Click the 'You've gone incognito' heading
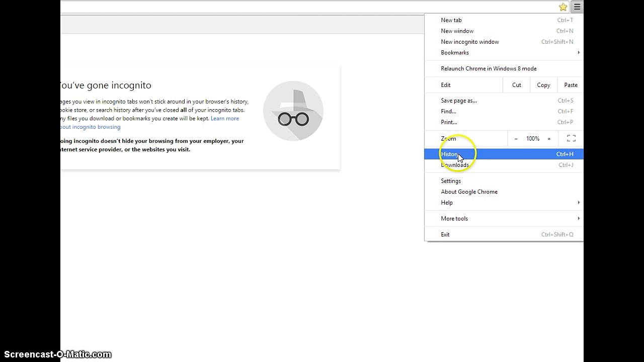Viewport: 644px width, 362px height. point(106,85)
